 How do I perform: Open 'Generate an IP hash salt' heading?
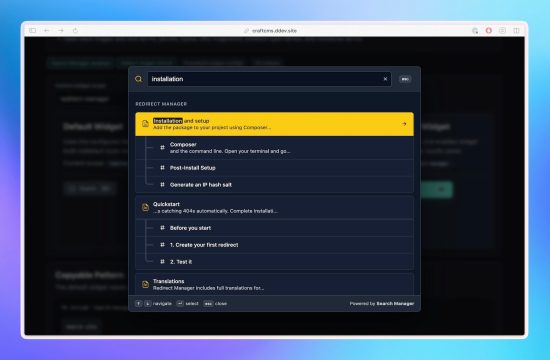pyautogui.click(x=274, y=185)
